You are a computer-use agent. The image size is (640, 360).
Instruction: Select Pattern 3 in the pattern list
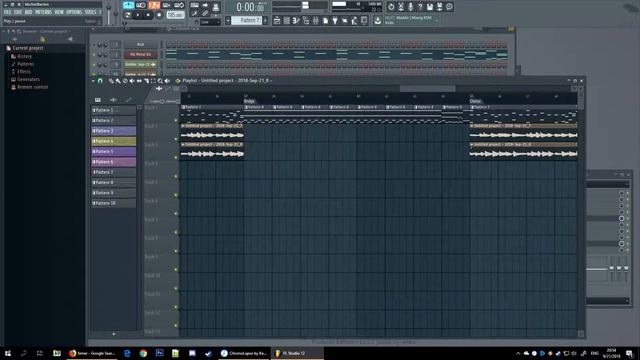coord(114,131)
